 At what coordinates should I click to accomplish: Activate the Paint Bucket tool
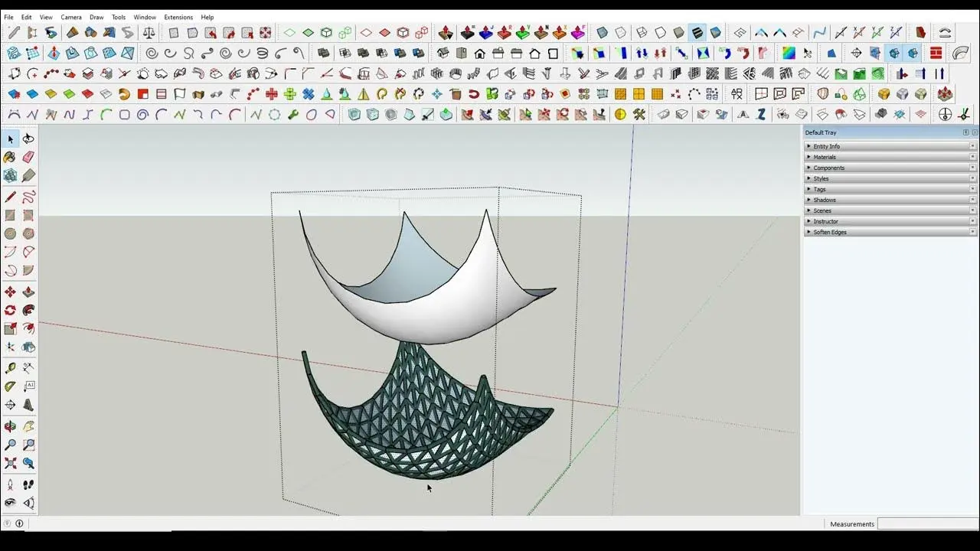10,157
